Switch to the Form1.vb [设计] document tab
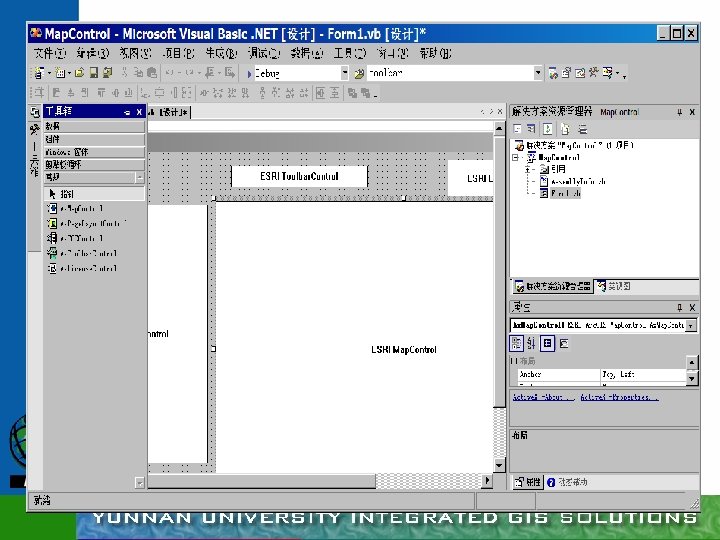 [x=169, y=112]
